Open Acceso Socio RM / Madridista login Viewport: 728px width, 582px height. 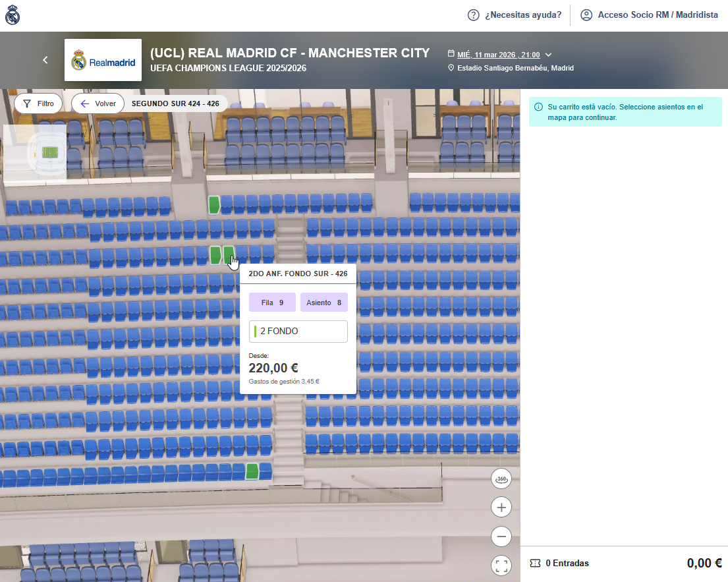[x=649, y=15]
